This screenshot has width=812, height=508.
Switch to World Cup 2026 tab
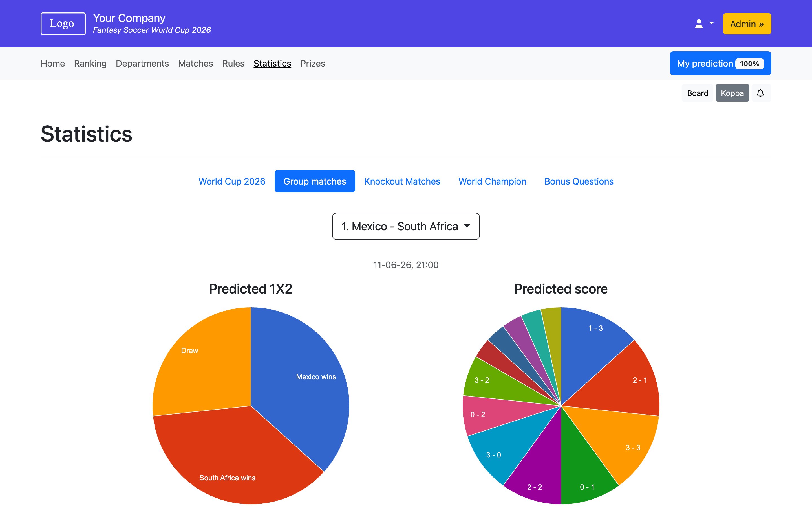(x=232, y=181)
